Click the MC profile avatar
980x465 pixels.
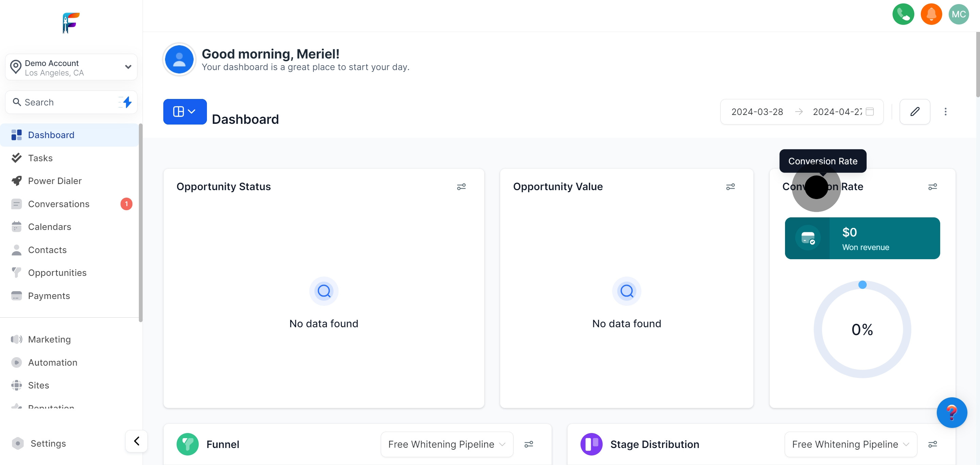point(959,14)
